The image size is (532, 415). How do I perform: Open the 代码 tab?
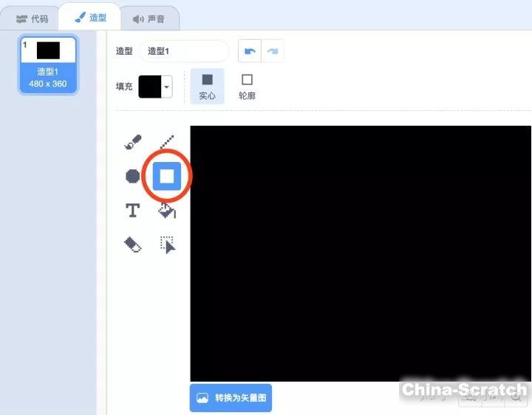(x=33, y=18)
